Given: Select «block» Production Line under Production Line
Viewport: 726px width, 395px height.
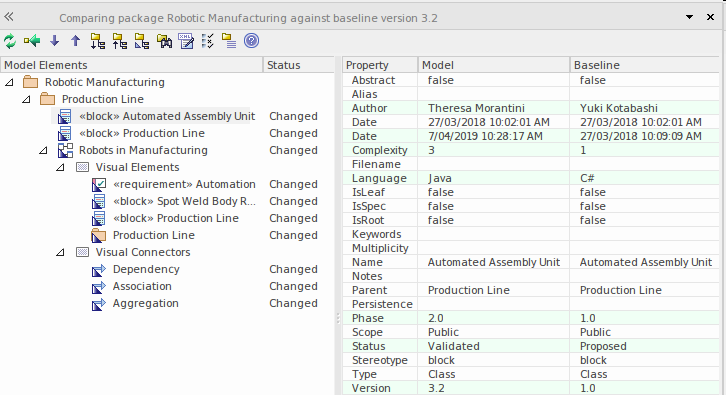Looking at the screenshot, I should [x=142, y=133].
